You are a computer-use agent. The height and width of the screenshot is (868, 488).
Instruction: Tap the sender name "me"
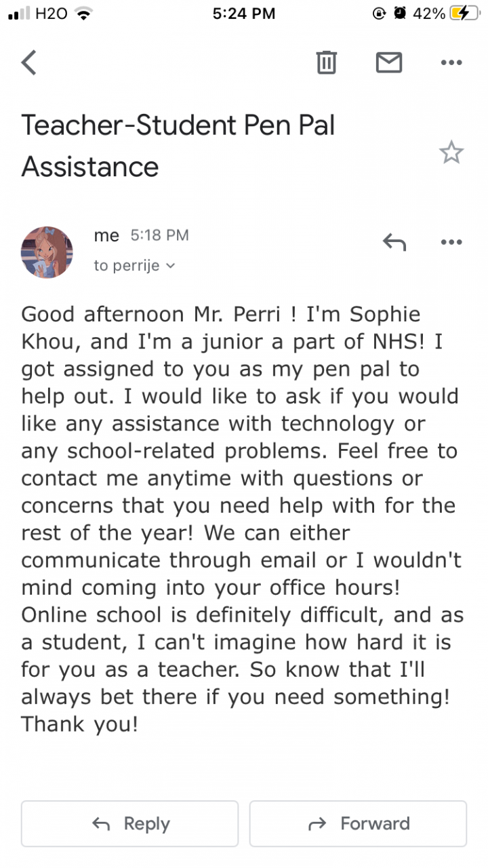106,235
